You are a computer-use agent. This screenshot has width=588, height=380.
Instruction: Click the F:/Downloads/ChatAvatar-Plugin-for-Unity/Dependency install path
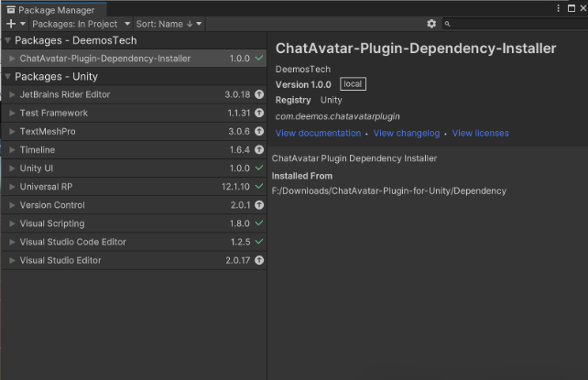click(x=389, y=191)
